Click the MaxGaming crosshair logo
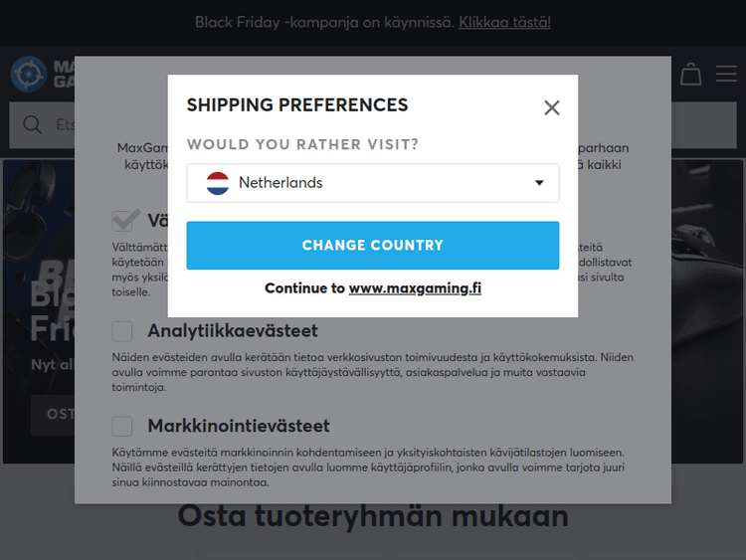 [28, 75]
